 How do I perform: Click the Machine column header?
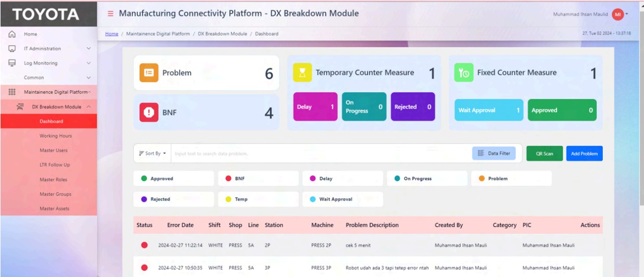coord(322,225)
